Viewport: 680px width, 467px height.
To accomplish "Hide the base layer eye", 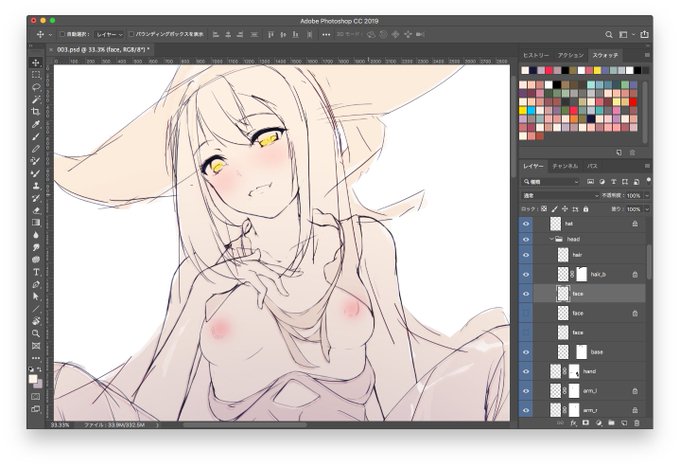I will point(526,352).
